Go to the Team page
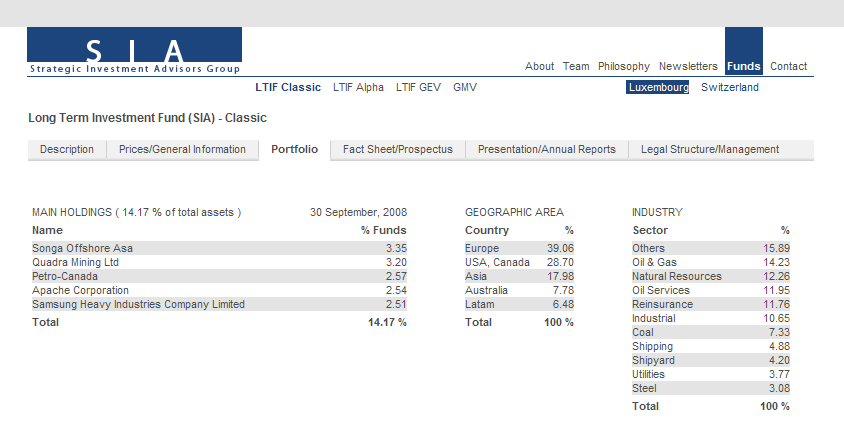Screen dimensions: 844x445 tap(576, 66)
